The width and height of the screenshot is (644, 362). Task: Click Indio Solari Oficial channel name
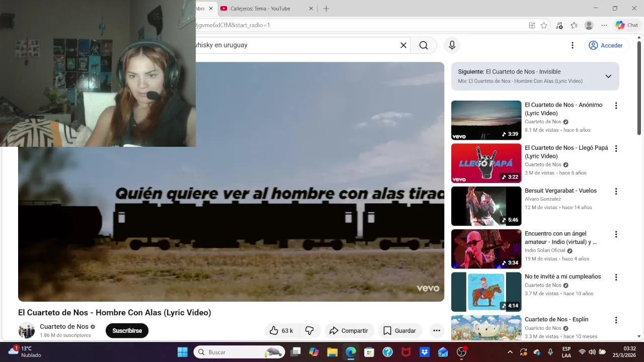(x=545, y=250)
